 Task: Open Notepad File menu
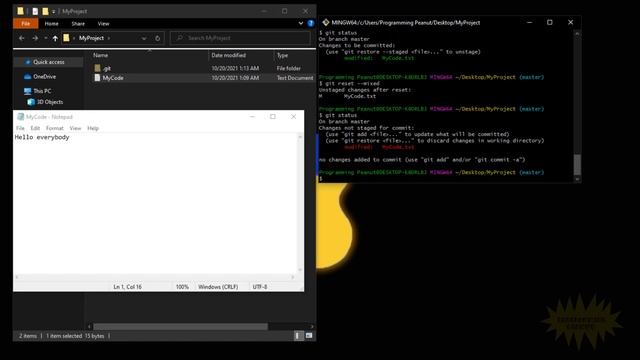tap(20, 128)
